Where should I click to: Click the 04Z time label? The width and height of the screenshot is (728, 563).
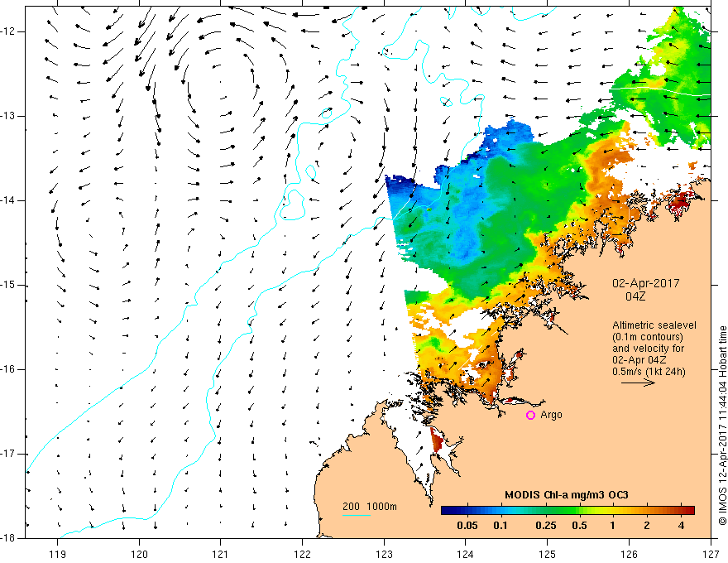635,296
